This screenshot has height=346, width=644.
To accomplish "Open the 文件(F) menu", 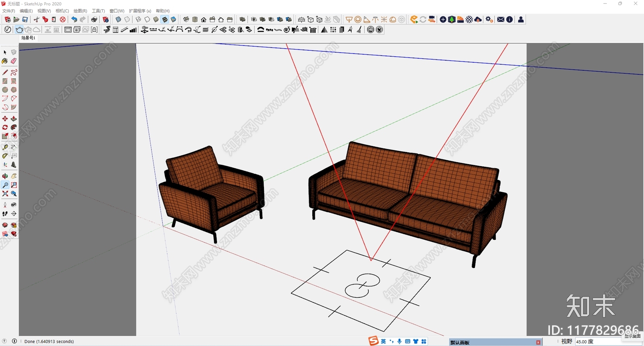I will coord(8,11).
